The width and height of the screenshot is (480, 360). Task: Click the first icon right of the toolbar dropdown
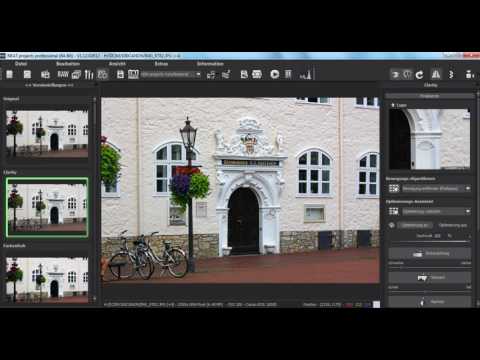click(211, 75)
